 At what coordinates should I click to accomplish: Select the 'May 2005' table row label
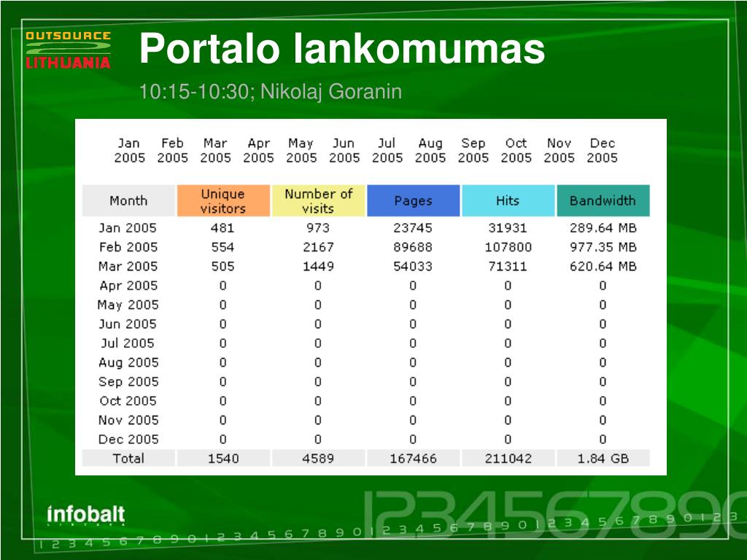pos(128,305)
